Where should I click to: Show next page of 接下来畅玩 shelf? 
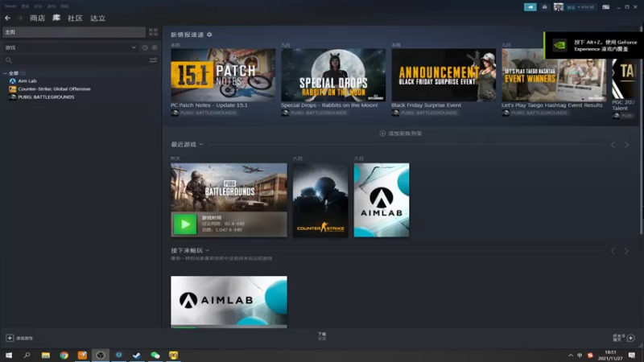click(x=626, y=251)
